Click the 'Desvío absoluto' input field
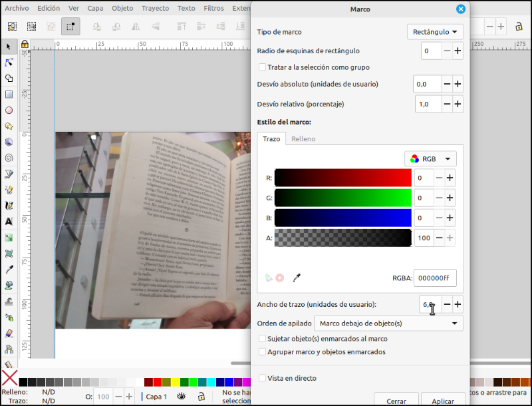This screenshot has width=532, height=406. 428,84
